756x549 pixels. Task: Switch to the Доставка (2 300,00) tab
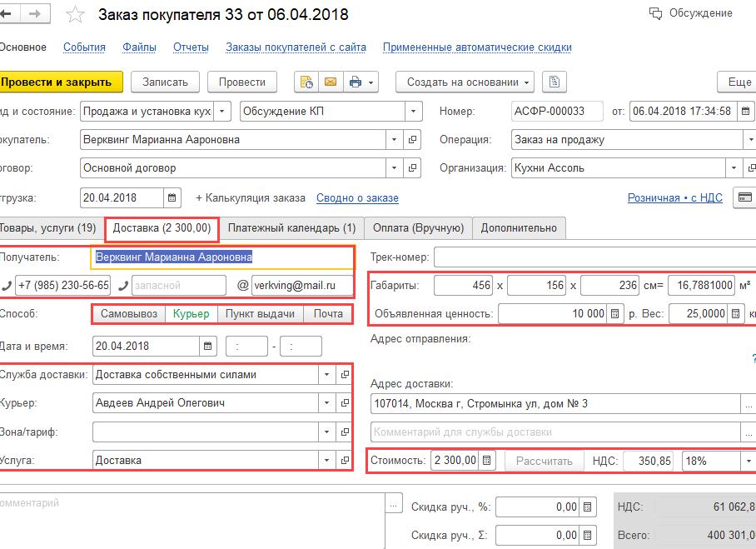(162, 228)
